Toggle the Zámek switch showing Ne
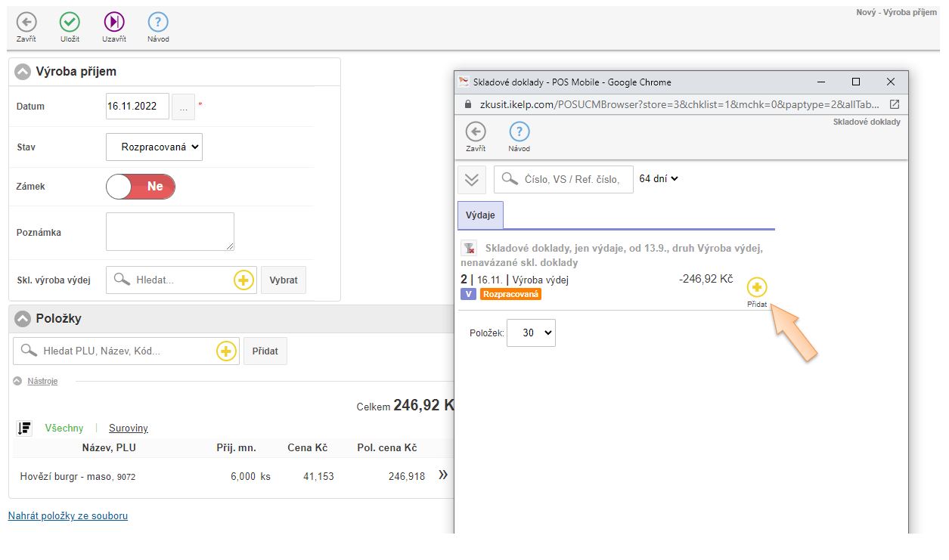Viewport: 949px width, 560px height. click(141, 187)
